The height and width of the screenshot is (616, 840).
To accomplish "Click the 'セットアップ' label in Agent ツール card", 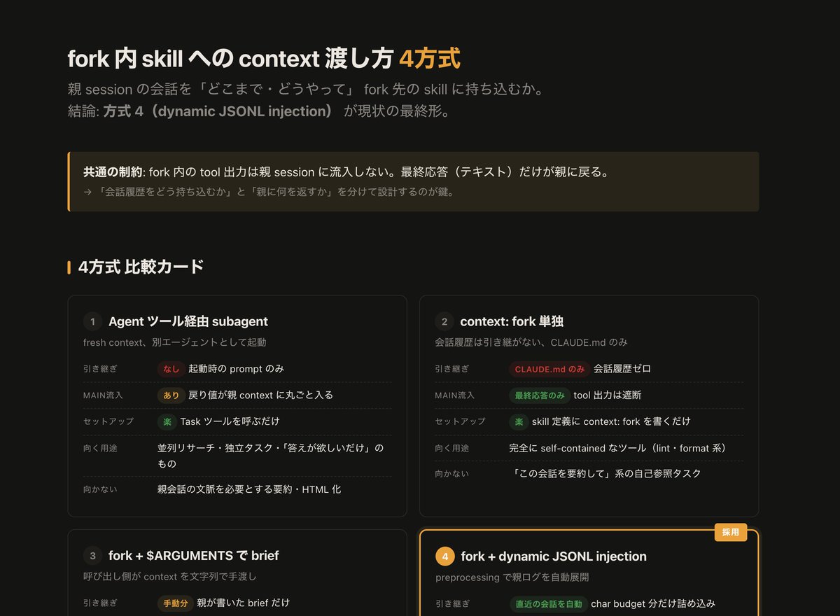I will [108, 422].
